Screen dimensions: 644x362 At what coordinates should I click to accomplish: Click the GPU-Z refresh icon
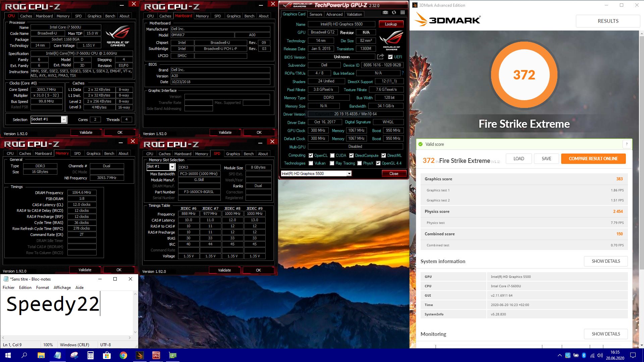pyautogui.click(x=394, y=12)
